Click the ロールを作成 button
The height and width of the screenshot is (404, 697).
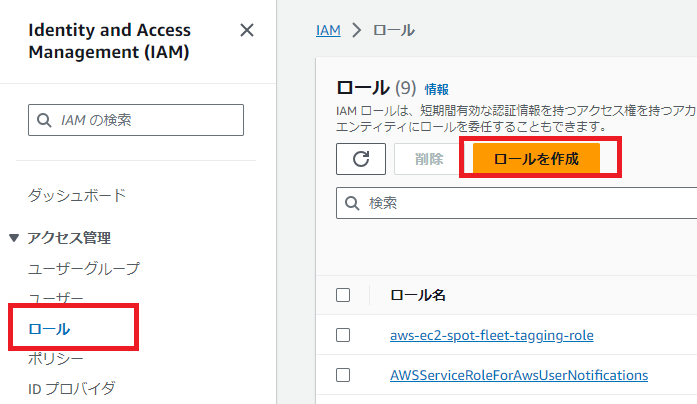(536, 159)
